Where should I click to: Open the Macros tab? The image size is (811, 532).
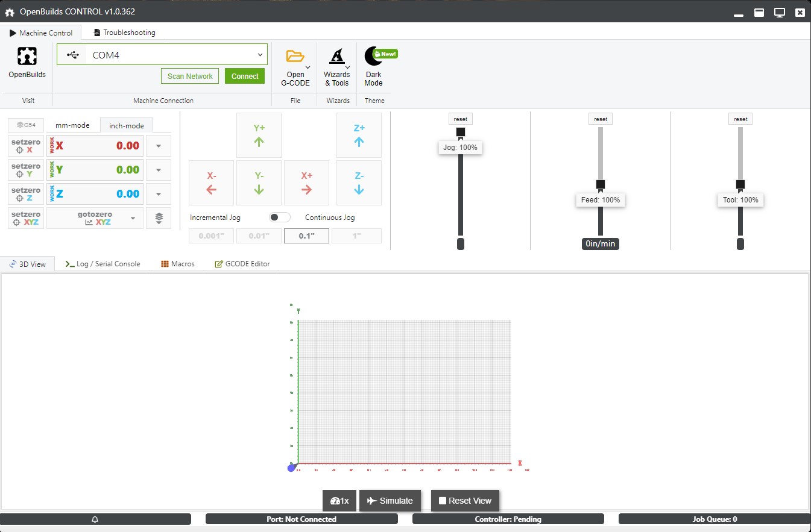tap(178, 264)
